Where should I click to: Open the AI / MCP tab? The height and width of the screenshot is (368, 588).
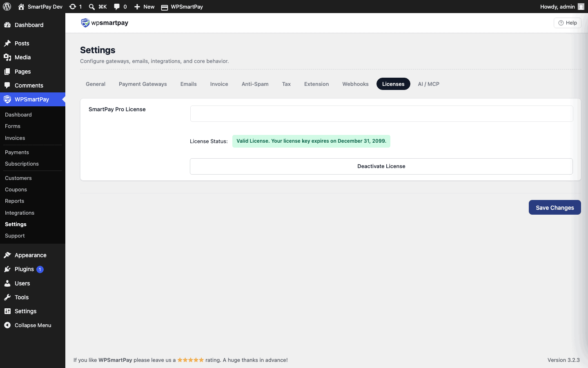pyautogui.click(x=429, y=84)
